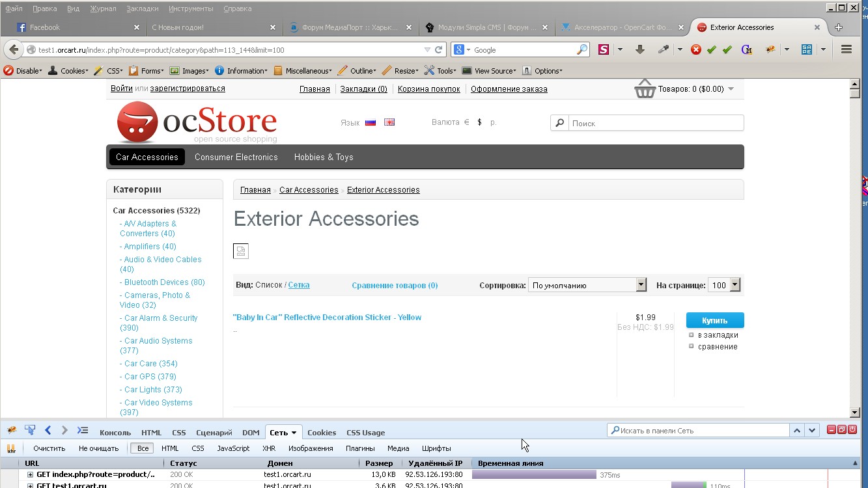
Task: Click the search magnifier in Google box
Action: pyautogui.click(x=581, y=49)
